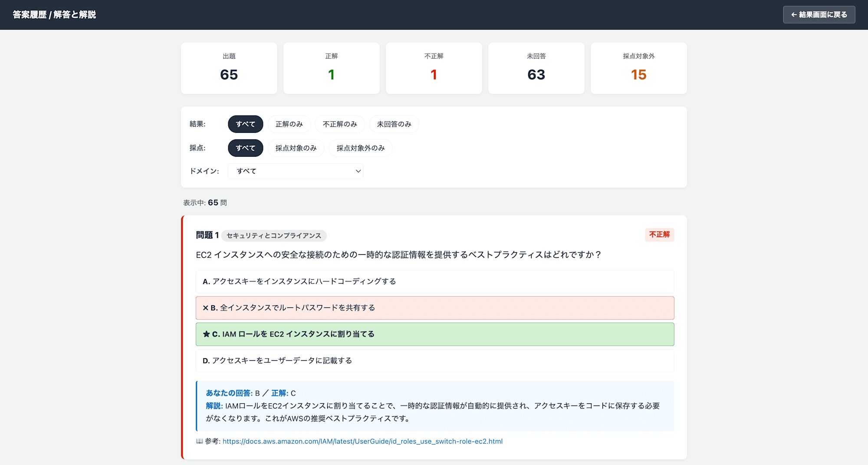Viewport: 868px width, 465px height.
Task: Click answer option A about hardcoding access keys
Action: coord(435,281)
